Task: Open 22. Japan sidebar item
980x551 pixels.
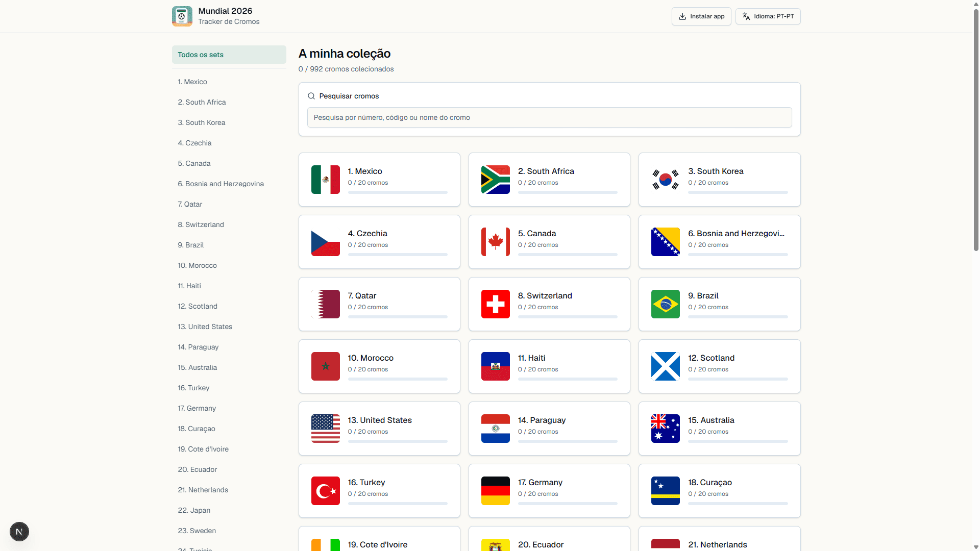Action: point(229,510)
